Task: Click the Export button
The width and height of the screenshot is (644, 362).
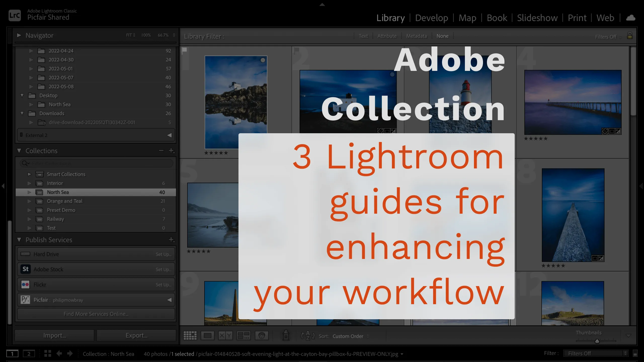Action: pyautogui.click(x=136, y=335)
